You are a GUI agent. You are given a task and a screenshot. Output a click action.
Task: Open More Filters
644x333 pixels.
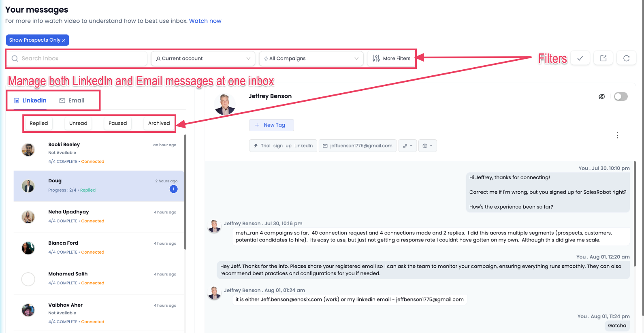tap(391, 58)
